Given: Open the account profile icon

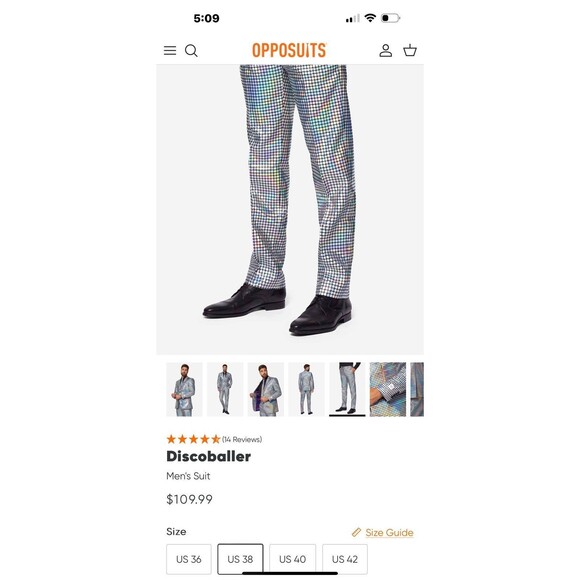Looking at the screenshot, I should [x=385, y=50].
